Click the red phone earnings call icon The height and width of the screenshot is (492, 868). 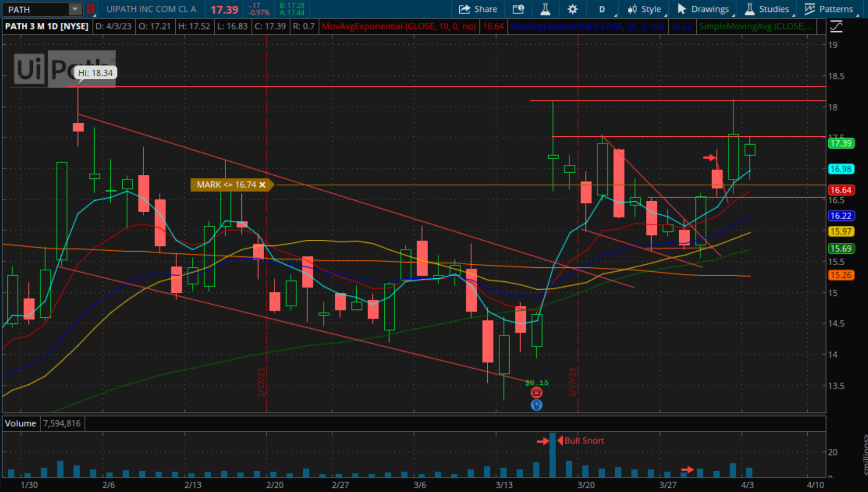(x=537, y=393)
